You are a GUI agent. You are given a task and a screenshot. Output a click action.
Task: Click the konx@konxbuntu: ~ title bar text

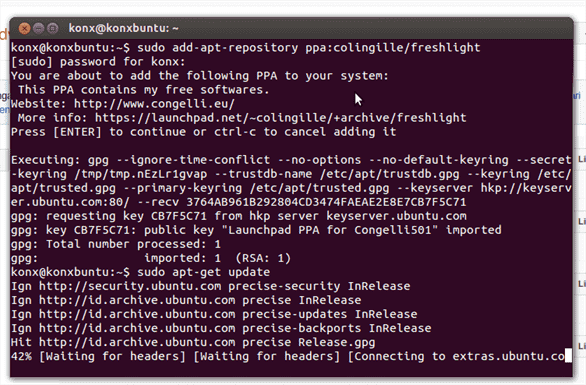coord(123,28)
